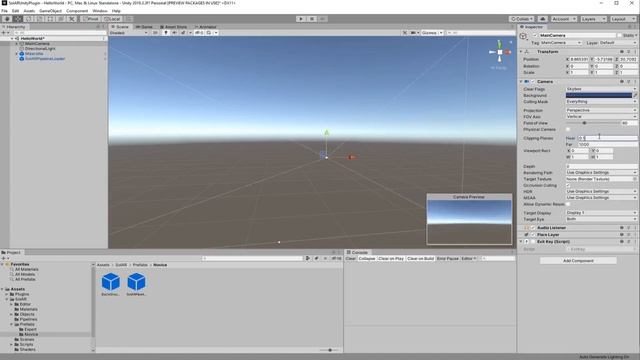Click Console Clear button
This screenshot has width=640, height=360.
(351, 258)
